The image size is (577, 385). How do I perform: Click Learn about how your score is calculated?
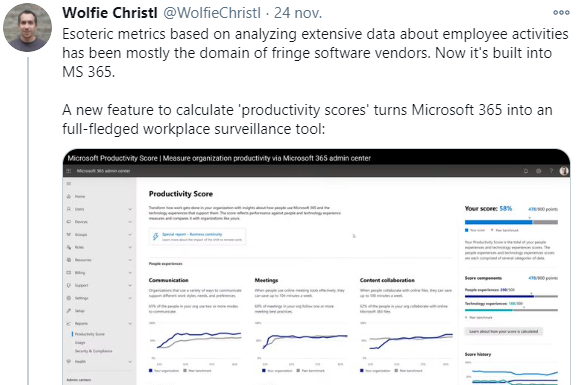503,332
